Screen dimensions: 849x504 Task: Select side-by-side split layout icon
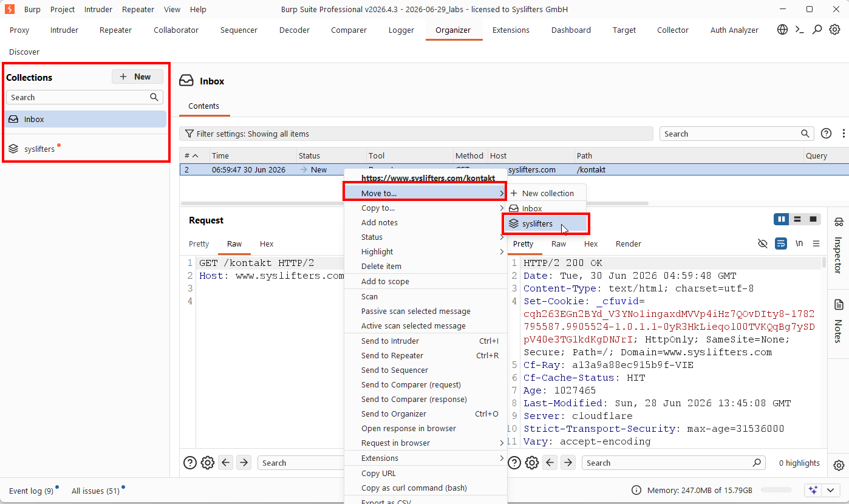click(x=782, y=219)
